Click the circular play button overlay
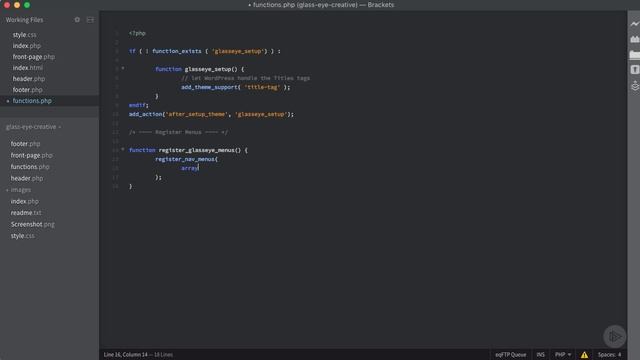The image size is (640, 360). [614, 336]
